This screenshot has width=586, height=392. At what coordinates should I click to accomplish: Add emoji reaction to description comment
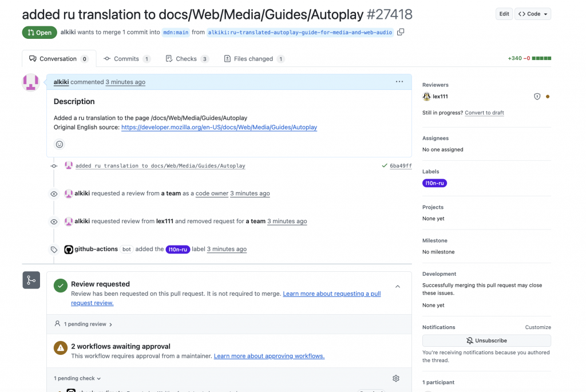pos(60,144)
